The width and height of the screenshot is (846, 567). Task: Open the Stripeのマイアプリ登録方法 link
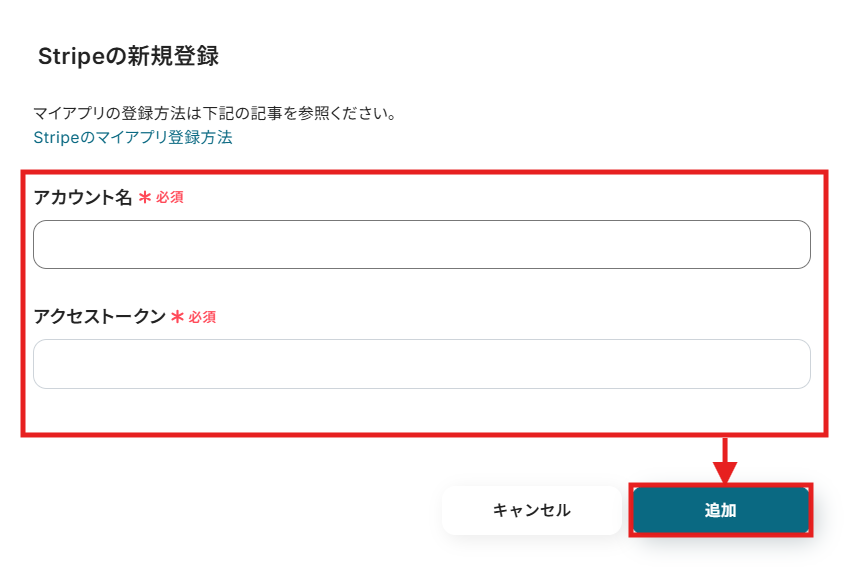click(x=133, y=138)
